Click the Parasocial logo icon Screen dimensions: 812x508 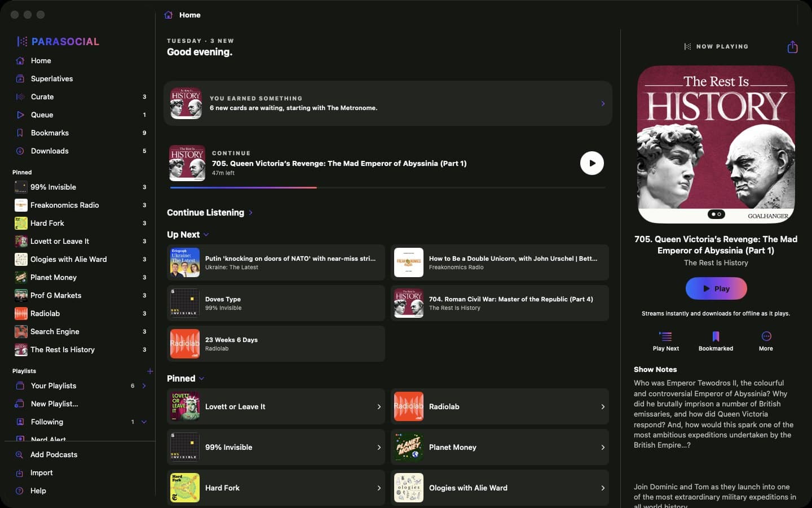tap(22, 41)
